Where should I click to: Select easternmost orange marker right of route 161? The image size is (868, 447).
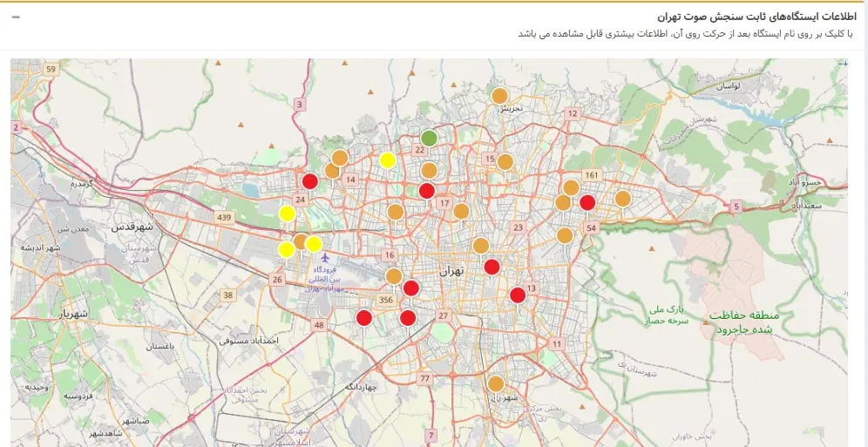click(x=623, y=198)
